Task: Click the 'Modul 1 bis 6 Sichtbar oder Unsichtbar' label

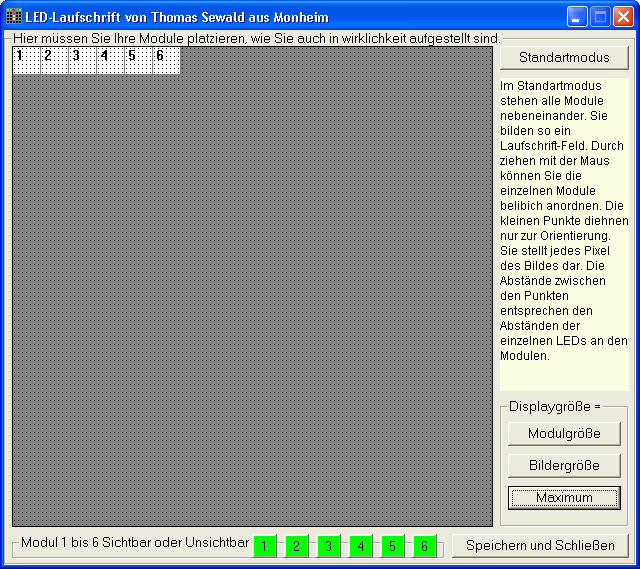Action: [135, 542]
